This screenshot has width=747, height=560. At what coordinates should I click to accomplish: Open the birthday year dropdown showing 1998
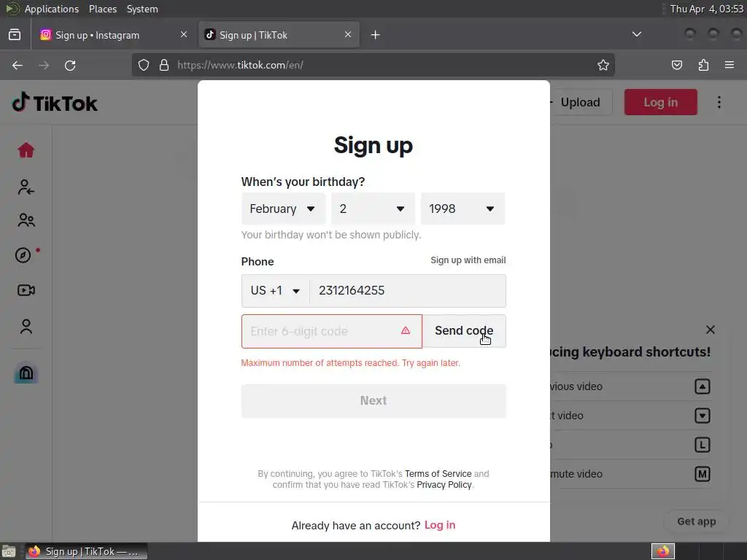click(x=462, y=209)
